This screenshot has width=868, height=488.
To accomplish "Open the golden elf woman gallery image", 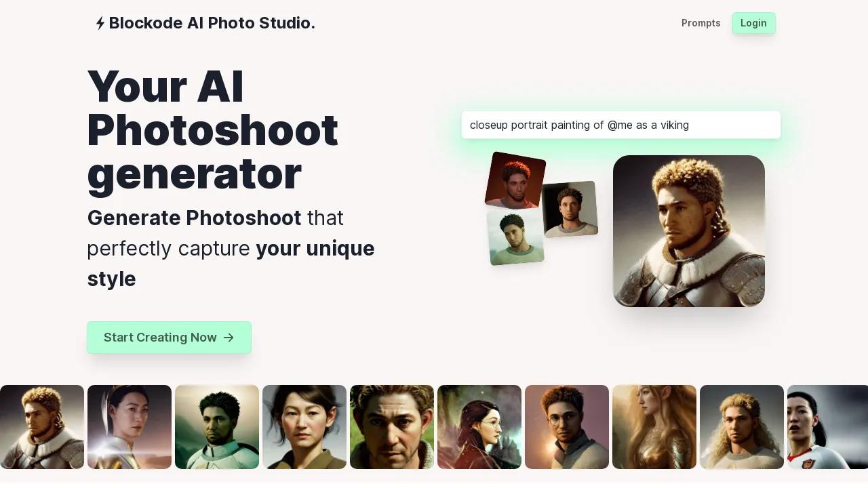I will pyautogui.click(x=654, y=427).
